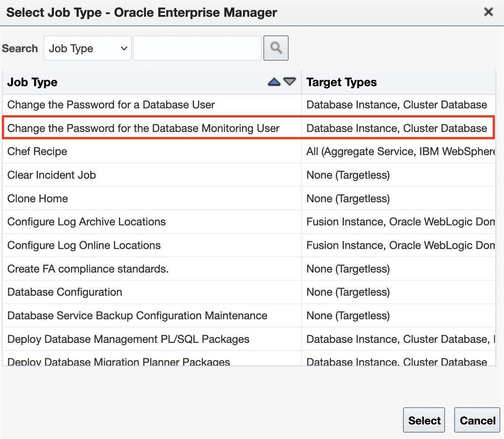Sort Job Type column ascending arrow

click(x=274, y=82)
